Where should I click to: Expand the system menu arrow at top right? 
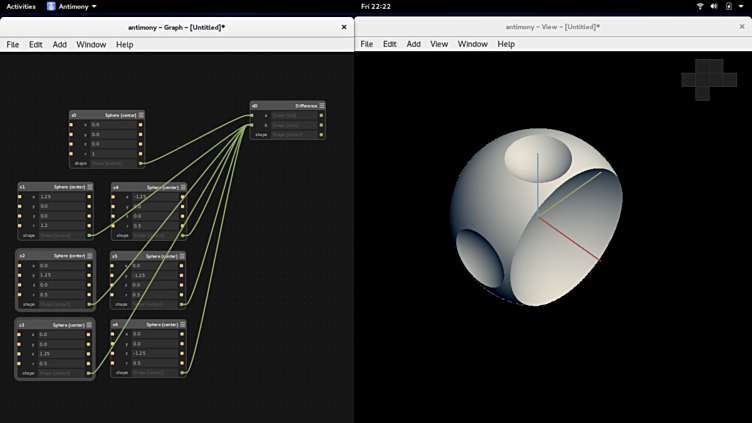click(741, 6)
